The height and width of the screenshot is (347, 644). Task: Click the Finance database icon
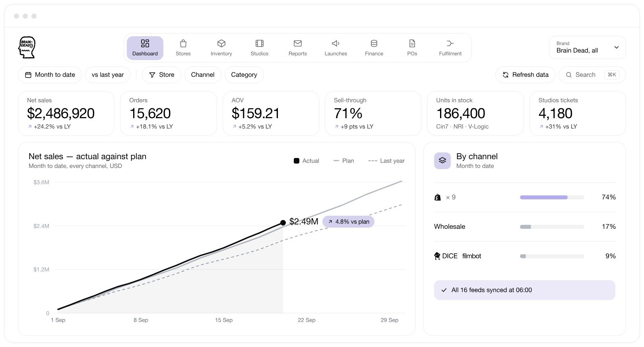374,43
